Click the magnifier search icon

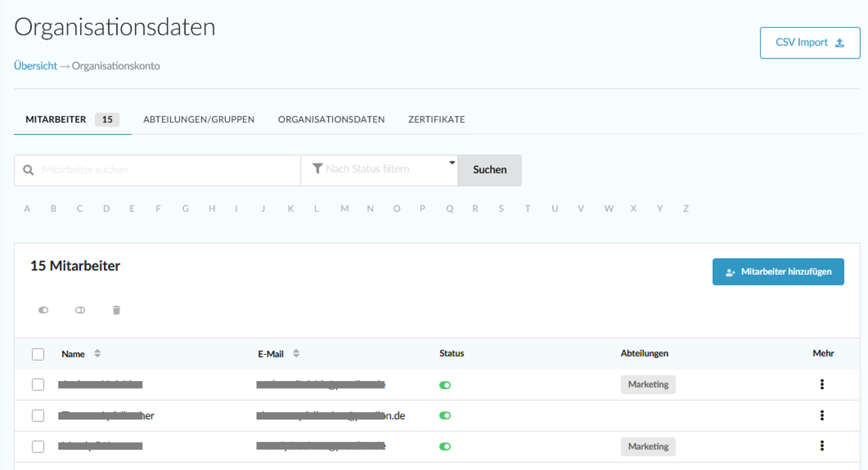click(28, 170)
